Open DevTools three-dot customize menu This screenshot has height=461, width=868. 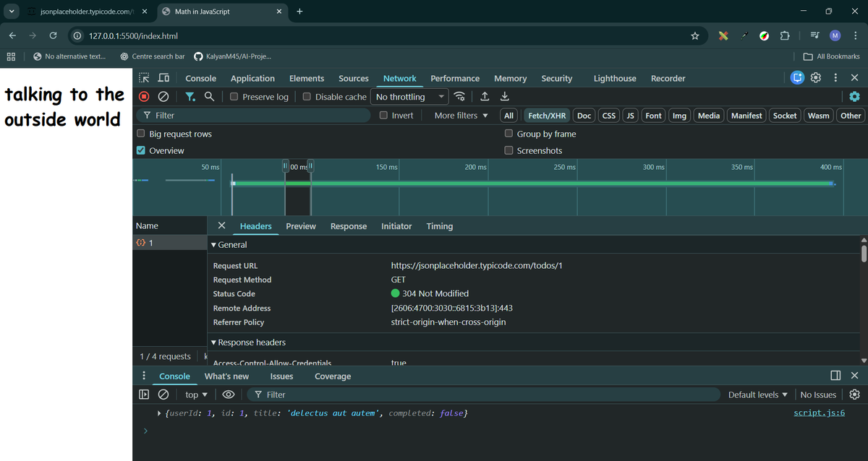[x=835, y=78]
